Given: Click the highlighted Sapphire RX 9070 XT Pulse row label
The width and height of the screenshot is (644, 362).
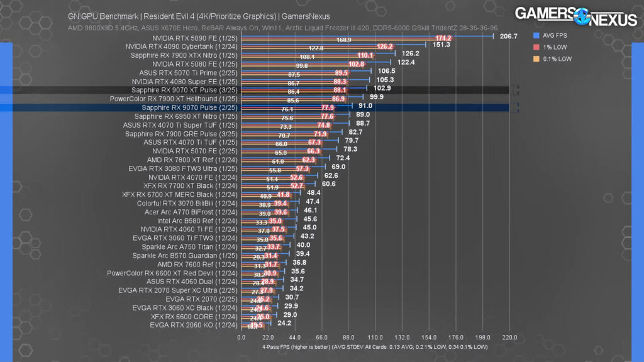Looking at the screenshot, I should (x=184, y=90).
